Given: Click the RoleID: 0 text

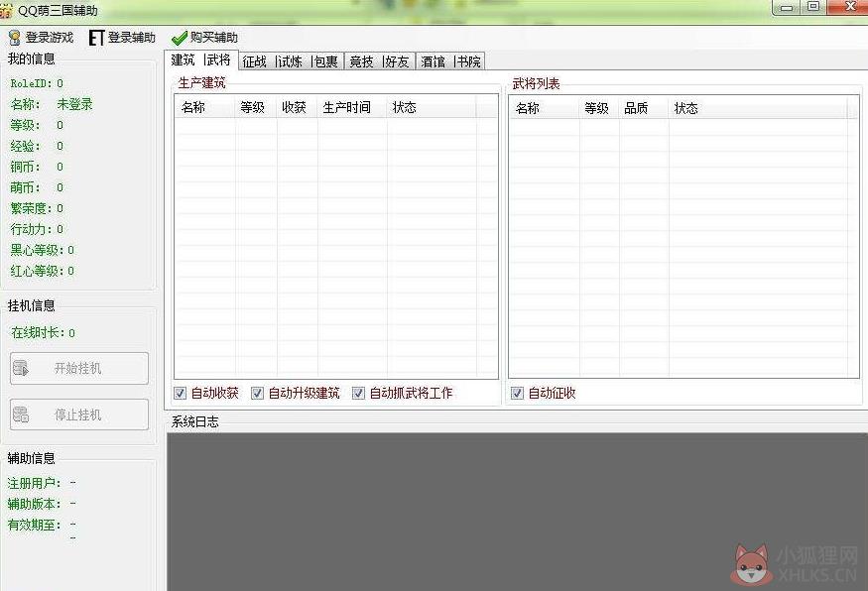Looking at the screenshot, I should 37,83.
